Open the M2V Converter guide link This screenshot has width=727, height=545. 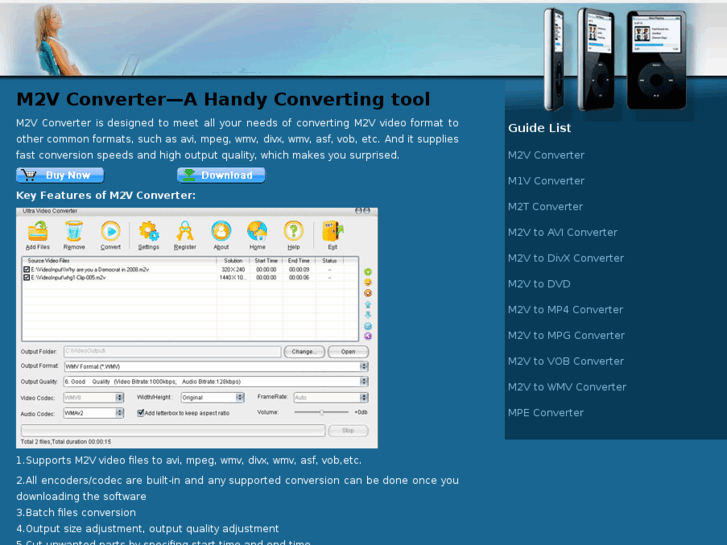546,155
